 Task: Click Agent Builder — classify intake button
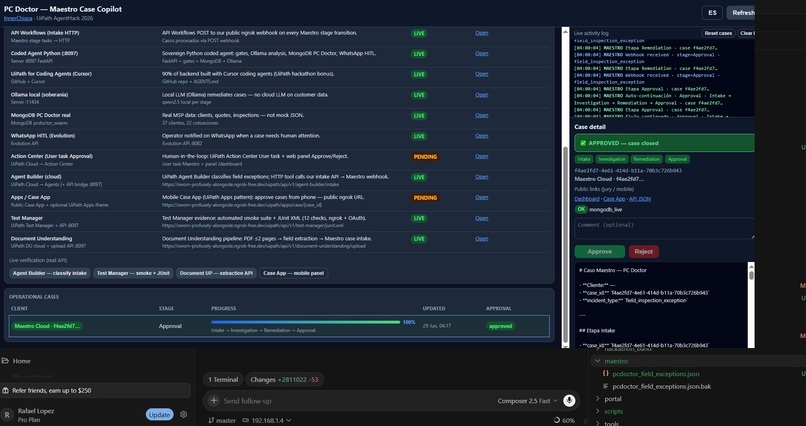click(49, 273)
